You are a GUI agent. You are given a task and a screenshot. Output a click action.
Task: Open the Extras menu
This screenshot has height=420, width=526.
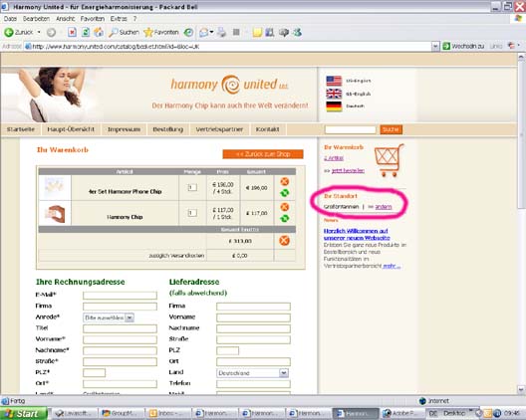[119, 19]
